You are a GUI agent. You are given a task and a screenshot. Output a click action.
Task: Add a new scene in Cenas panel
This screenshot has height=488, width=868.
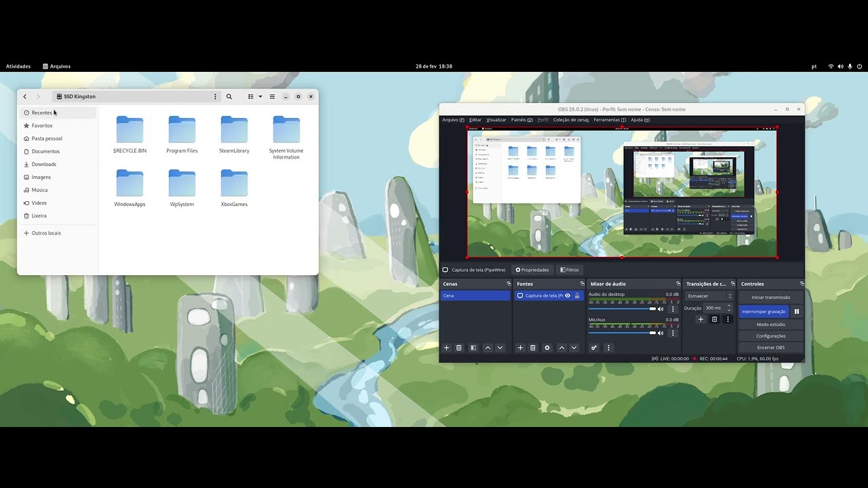pyautogui.click(x=446, y=348)
